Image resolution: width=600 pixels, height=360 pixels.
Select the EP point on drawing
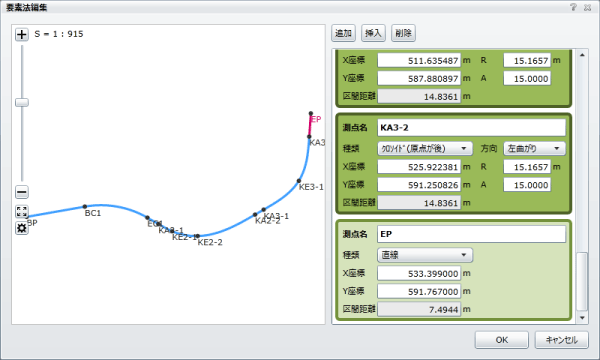pos(311,114)
